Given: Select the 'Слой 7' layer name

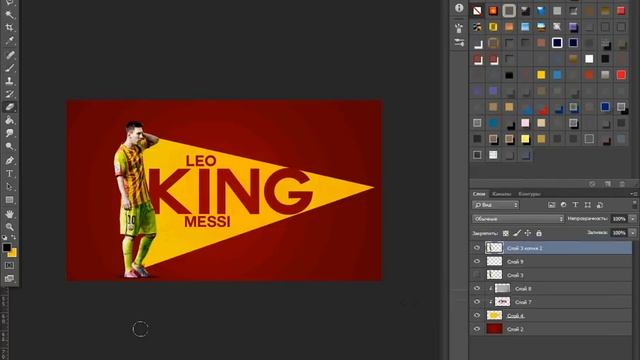Looking at the screenshot, I should point(523,302).
